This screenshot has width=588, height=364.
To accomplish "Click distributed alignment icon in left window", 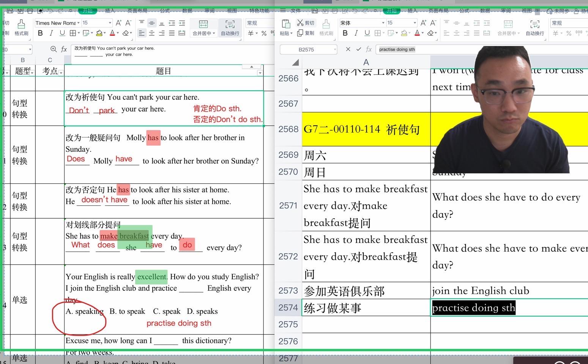I will (x=182, y=33).
